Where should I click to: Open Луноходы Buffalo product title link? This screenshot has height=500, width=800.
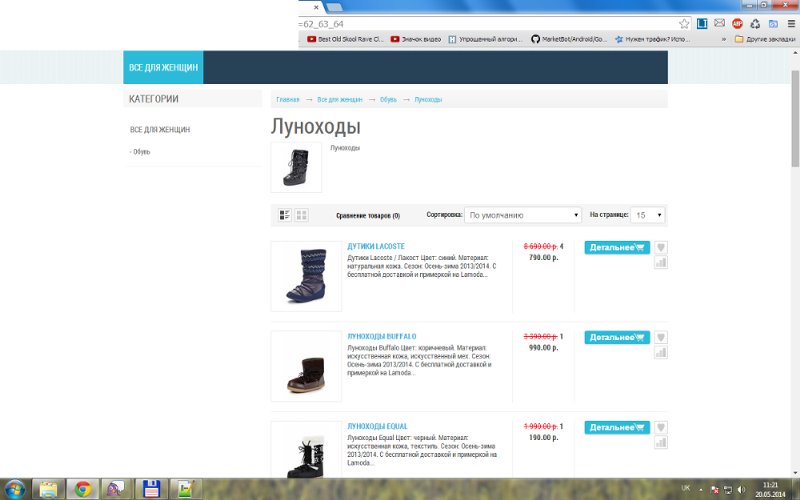coord(382,337)
